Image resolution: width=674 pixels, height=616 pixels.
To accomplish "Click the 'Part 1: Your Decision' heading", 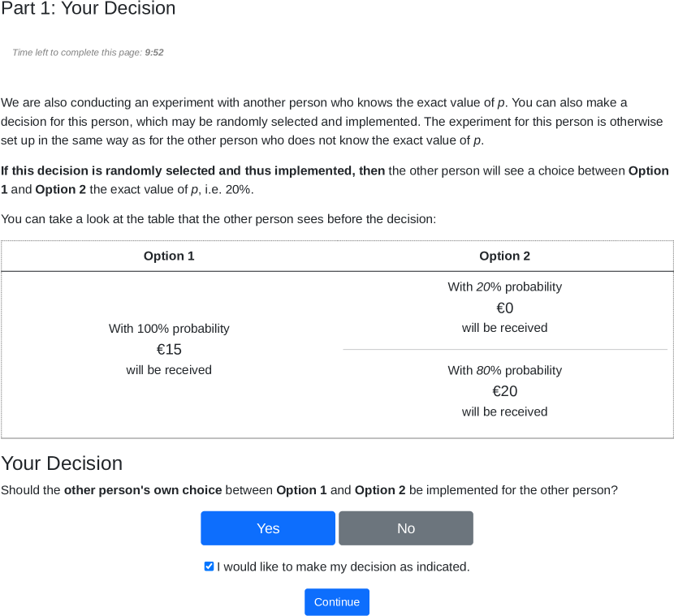I will tap(89, 9).
